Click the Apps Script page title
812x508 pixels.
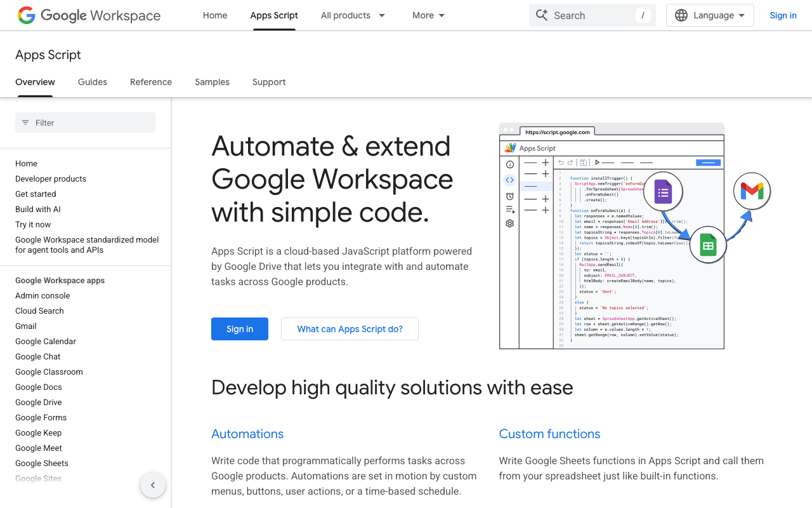(48, 55)
